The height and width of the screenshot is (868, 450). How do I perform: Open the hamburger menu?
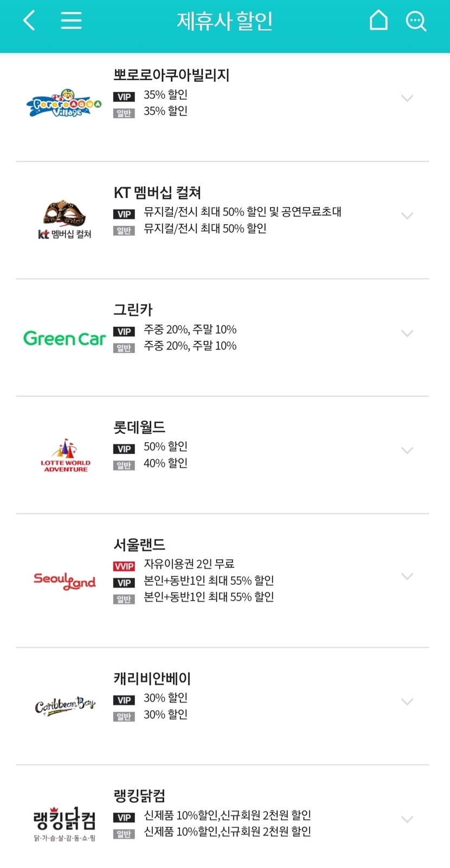pos(71,21)
